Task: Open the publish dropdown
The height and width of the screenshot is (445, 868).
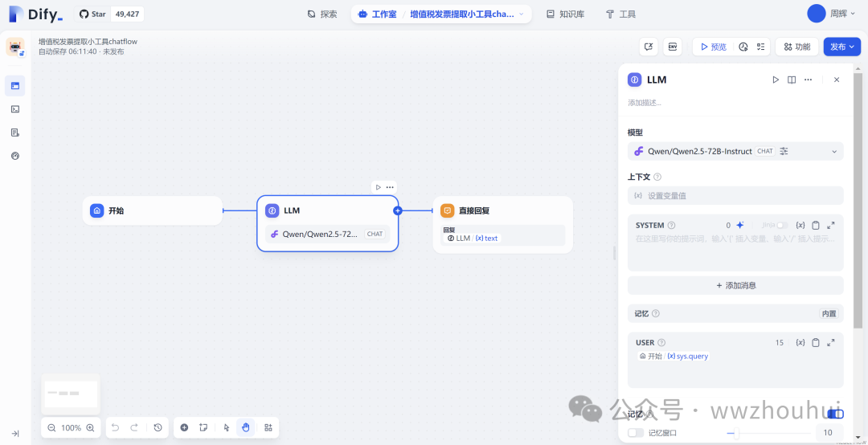Action: point(842,47)
